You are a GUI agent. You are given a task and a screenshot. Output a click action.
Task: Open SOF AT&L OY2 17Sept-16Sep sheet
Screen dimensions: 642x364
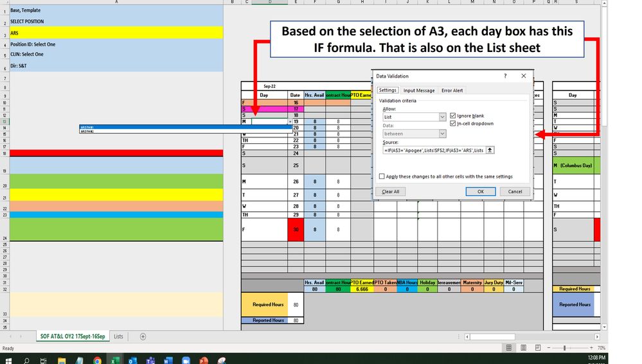pos(73,336)
